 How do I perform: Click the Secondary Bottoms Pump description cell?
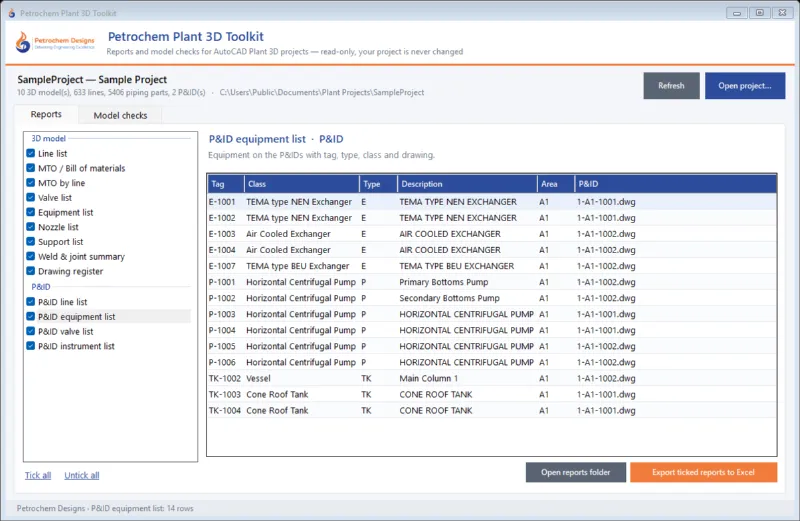[449, 299]
